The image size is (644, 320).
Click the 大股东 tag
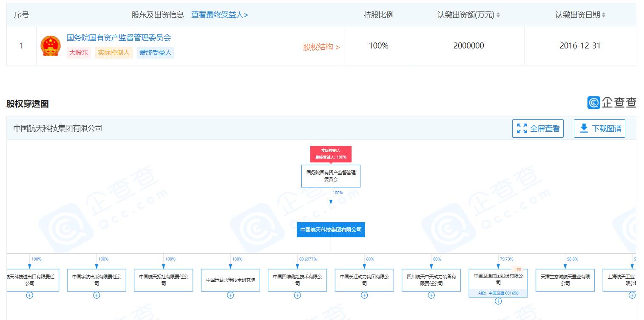(x=79, y=53)
